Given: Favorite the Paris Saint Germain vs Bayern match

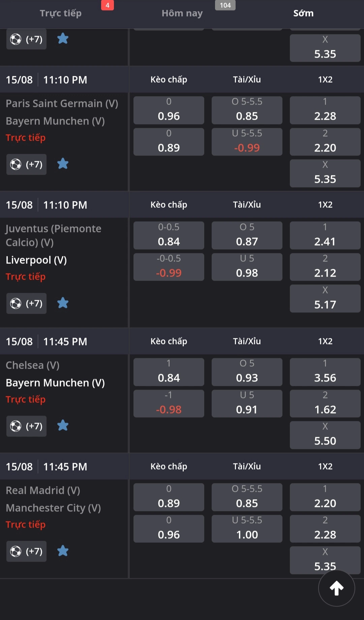Looking at the screenshot, I should click(63, 164).
